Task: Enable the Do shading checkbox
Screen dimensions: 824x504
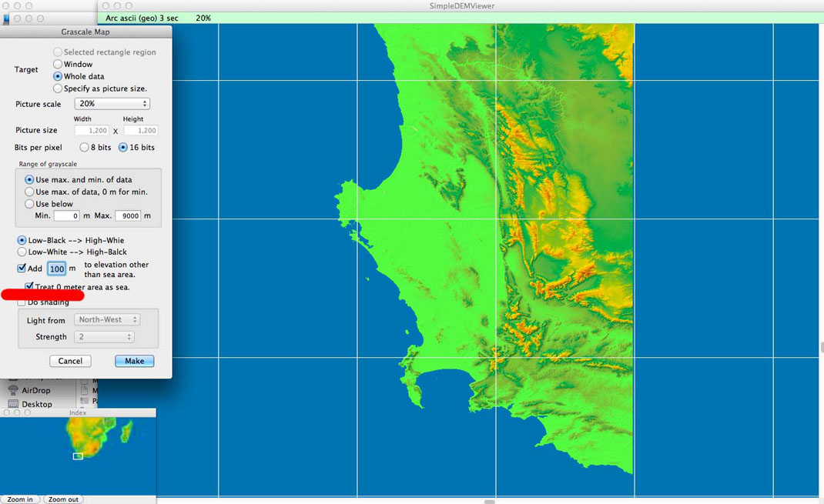Action: [x=22, y=302]
